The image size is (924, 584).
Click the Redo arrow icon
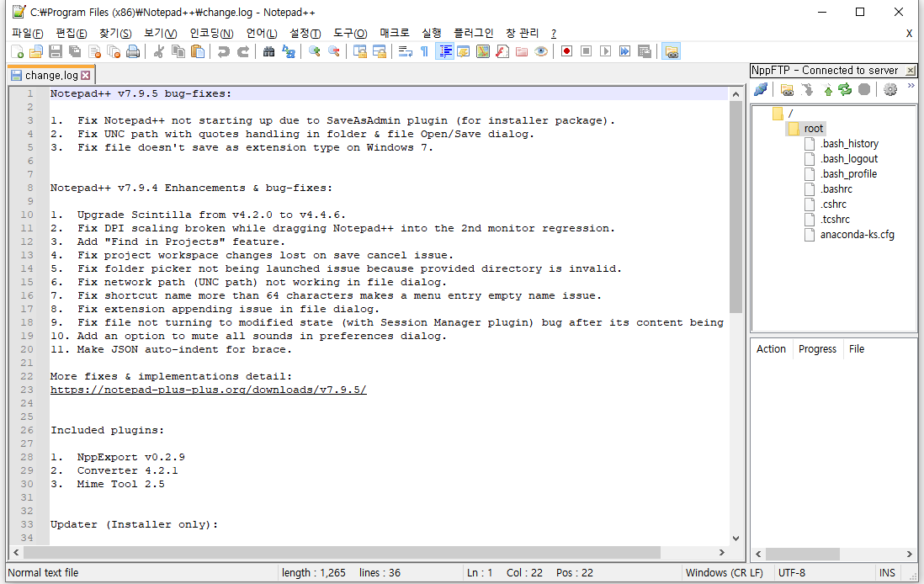(243, 52)
